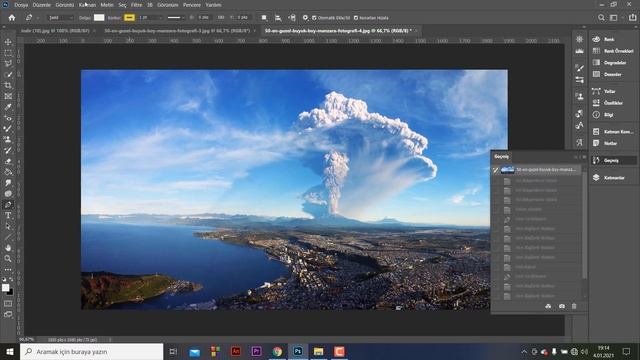640x360 pixels.
Task: Toggle the width-height link icon
Action: (x=221, y=18)
